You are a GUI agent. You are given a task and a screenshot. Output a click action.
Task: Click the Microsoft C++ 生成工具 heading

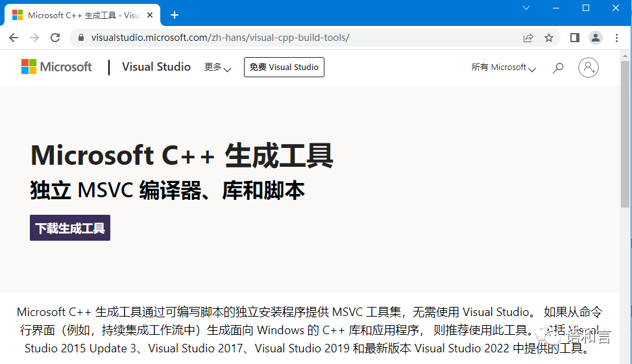182,156
